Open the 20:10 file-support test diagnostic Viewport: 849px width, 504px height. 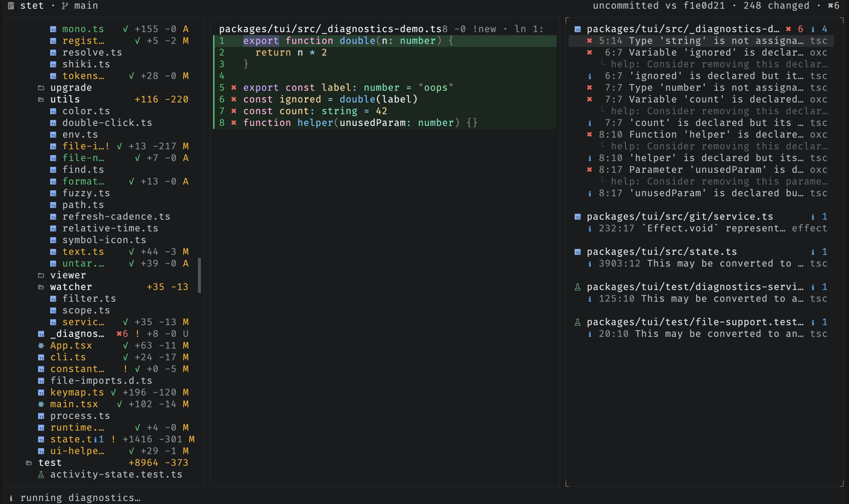click(x=701, y=334)
